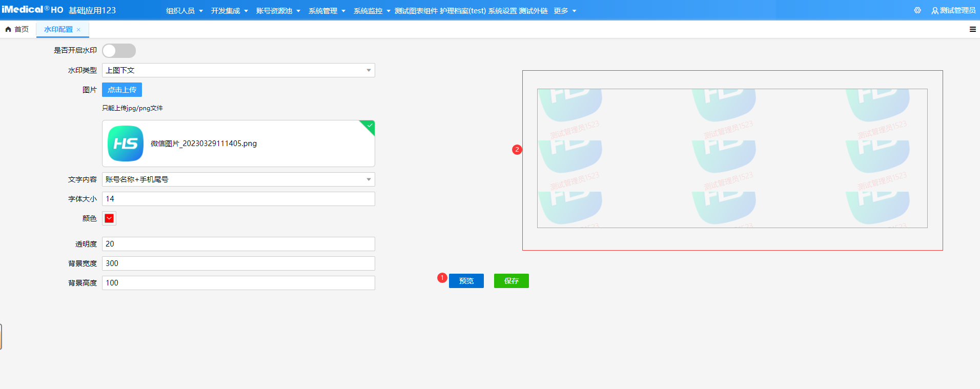Click the user avatar icon for 测试管理员
This screenshot has width=980, height=389.
935,11
